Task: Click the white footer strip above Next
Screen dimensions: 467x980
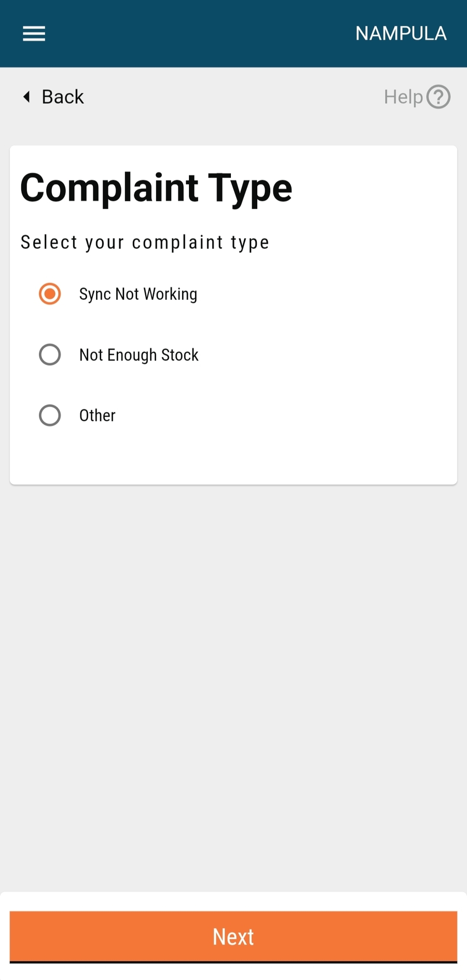Action: (x=233, y=901)
